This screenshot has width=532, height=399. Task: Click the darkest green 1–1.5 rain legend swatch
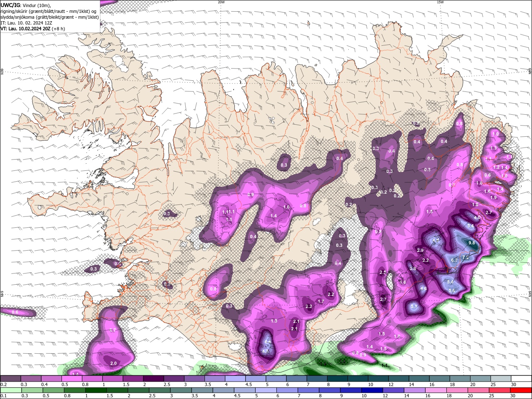click(x=96, y=390)
